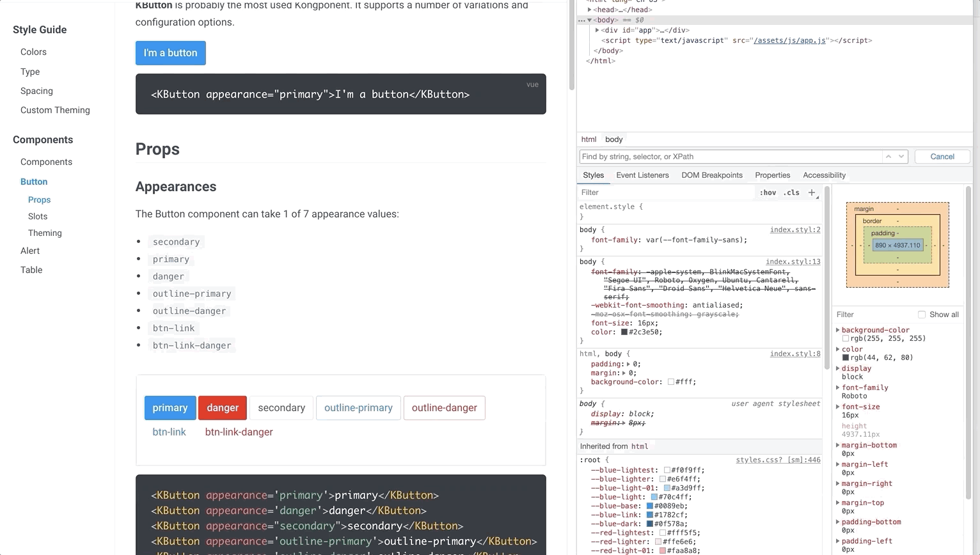This screenshot has height=555, width=980.
Task: Open Colors in the Style Guide sidebar
Action: pos(33,52)
